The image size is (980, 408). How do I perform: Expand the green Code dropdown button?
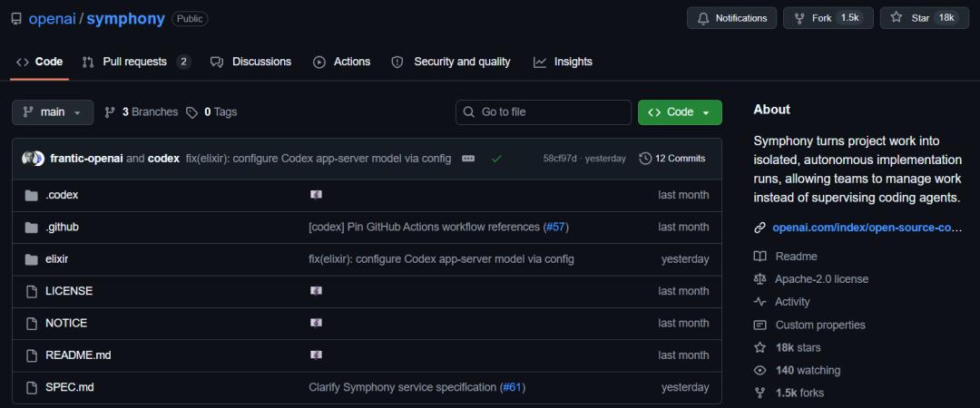(x=680, y=112)
